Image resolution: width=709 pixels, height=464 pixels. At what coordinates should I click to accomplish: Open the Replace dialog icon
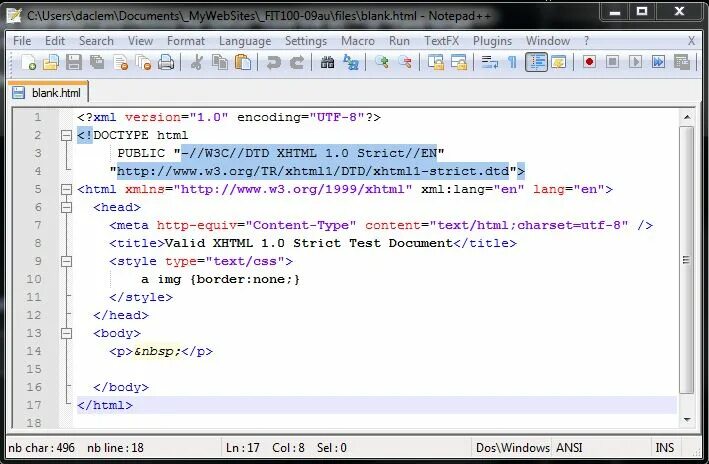point(350,62)
